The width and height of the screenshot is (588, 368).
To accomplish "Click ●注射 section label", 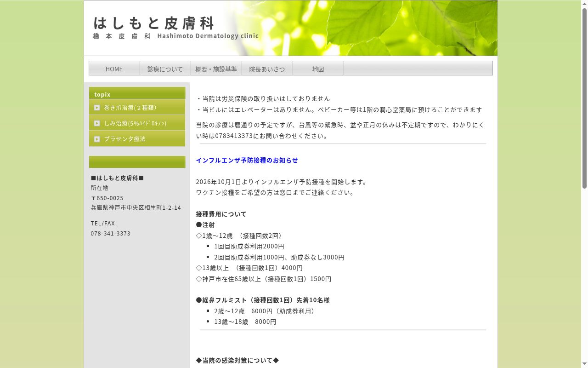I will click(x=205, y=224).
